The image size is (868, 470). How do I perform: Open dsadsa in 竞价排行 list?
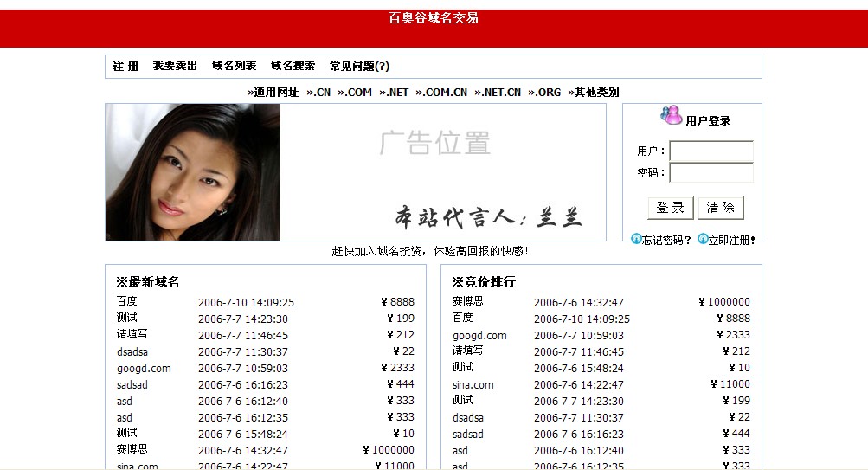pos(468,418)
